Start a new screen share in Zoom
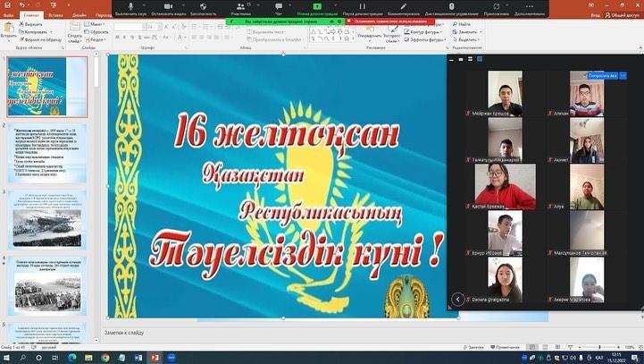644x364 pixels. click(x=317, y=9)
